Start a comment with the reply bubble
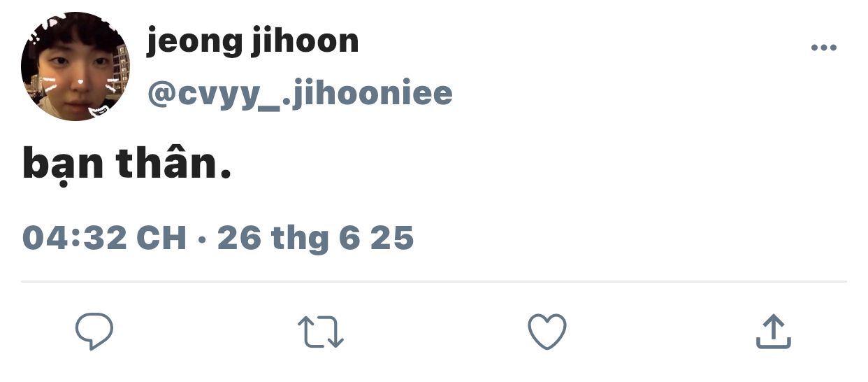 tap(94, 332)
